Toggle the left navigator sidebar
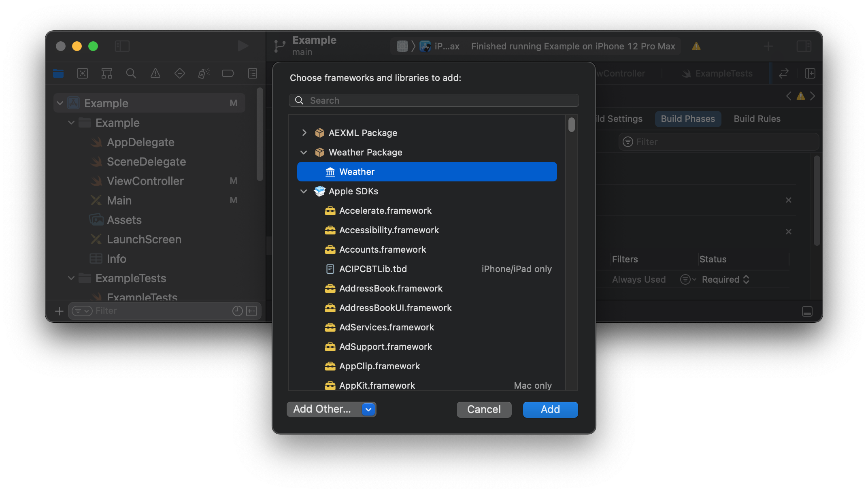Screen dimensions: 868x494 click(x=122, y=46)
